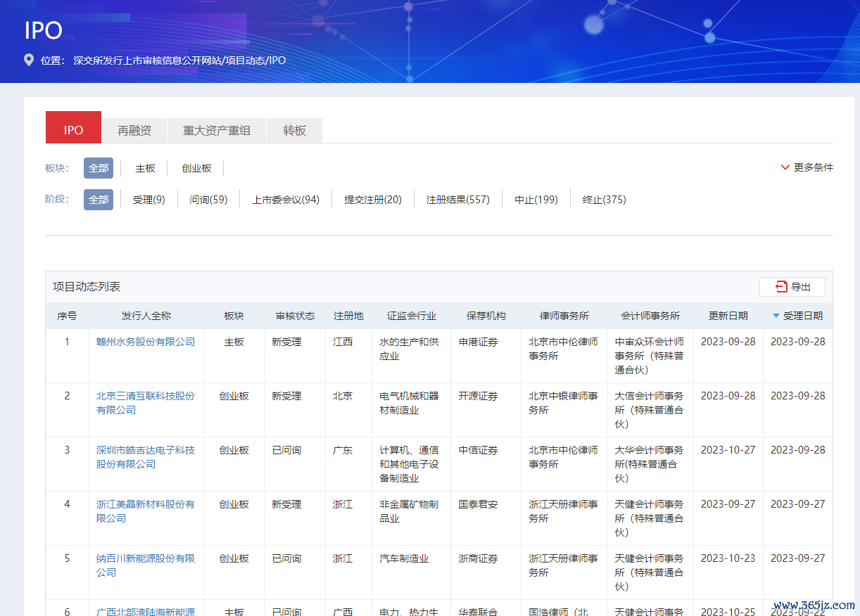Click 中信证券 sponsor cell
This screenshot has height=616, width=860.
[479, 450]
